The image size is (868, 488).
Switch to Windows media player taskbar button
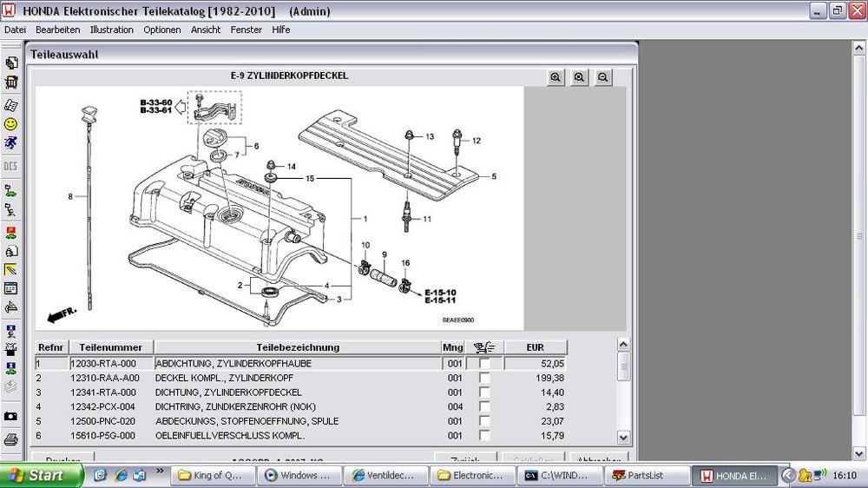pyautogui.click(x=299, y=475)
